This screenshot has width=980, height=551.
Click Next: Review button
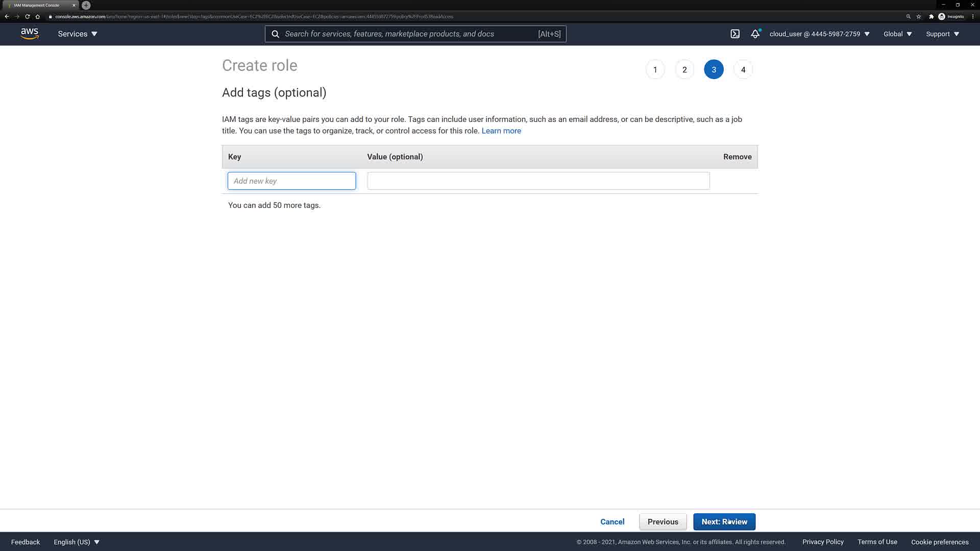point(724,522)
